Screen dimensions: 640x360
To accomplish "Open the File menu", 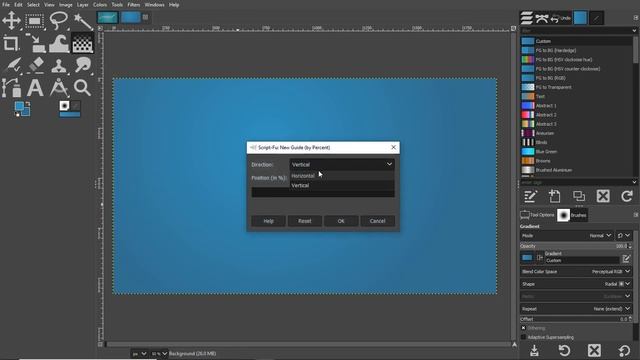I will [x=6, y=5].
